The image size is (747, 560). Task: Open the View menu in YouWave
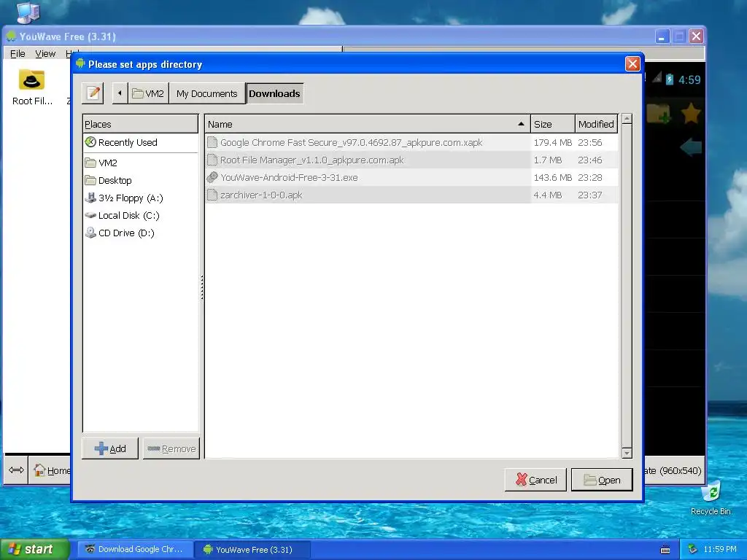point(45,53)
